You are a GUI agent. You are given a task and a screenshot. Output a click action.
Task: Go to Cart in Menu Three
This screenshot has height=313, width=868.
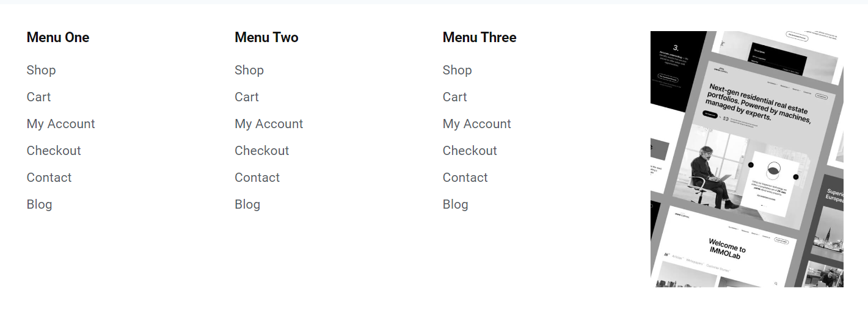(454, 97)
